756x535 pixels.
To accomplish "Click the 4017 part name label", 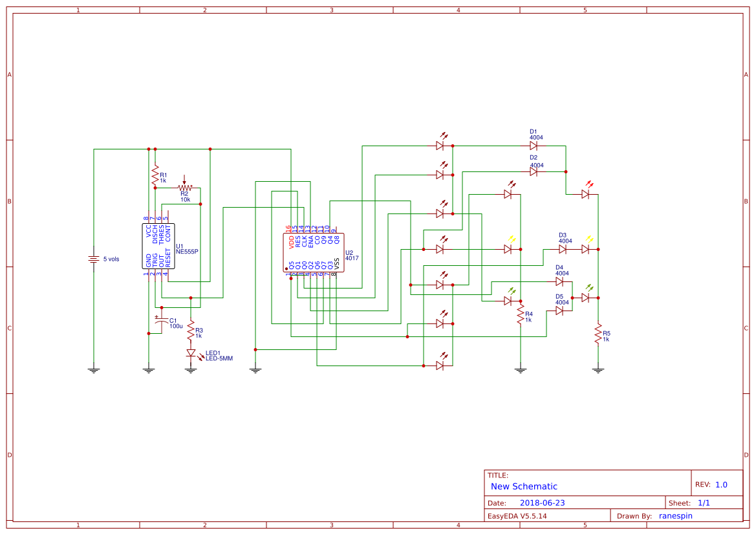I will [352, 258].
